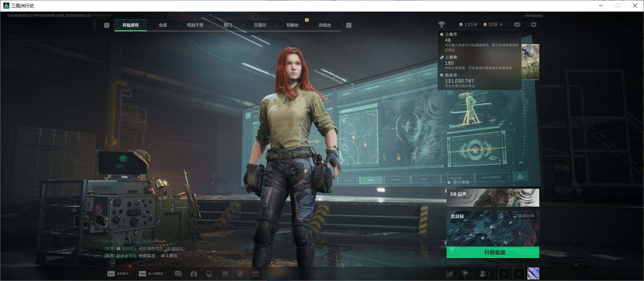The height and width of the screenshot is (281, 644).
Task: Click the 邀请组队 link in world chat
Action: tap(175, 248)
